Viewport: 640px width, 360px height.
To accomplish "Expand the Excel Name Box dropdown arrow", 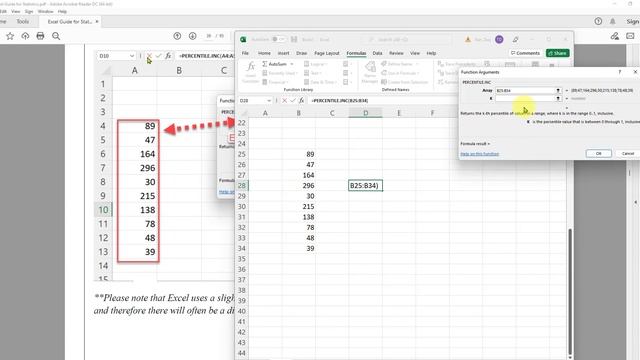I will [269, 100].
